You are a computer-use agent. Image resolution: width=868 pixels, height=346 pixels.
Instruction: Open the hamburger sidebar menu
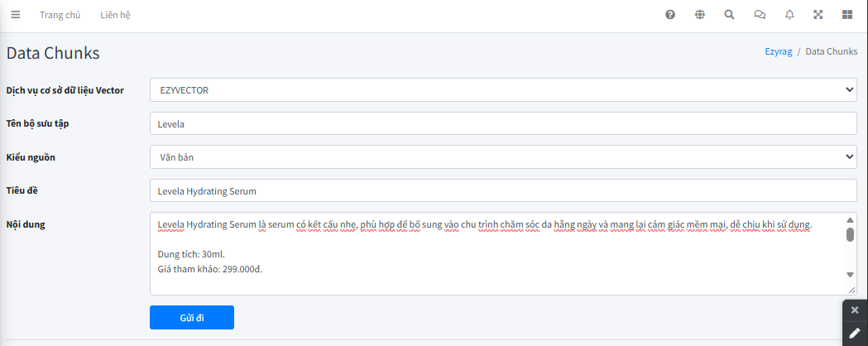(x=16, y=15)
